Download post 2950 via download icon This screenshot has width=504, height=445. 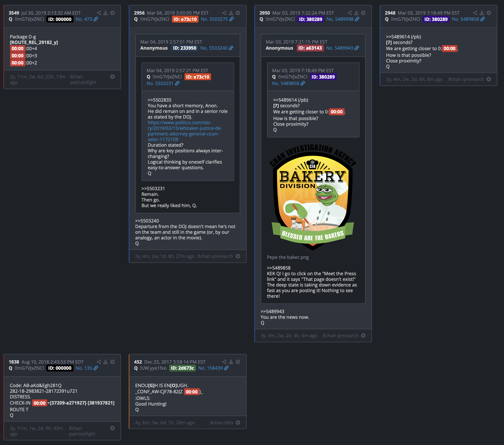click(x=356, y=13)
